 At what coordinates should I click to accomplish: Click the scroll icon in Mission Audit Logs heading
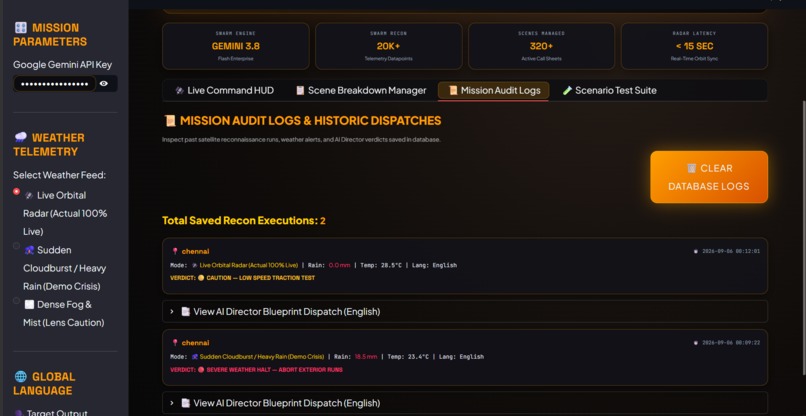pos(169,121)
